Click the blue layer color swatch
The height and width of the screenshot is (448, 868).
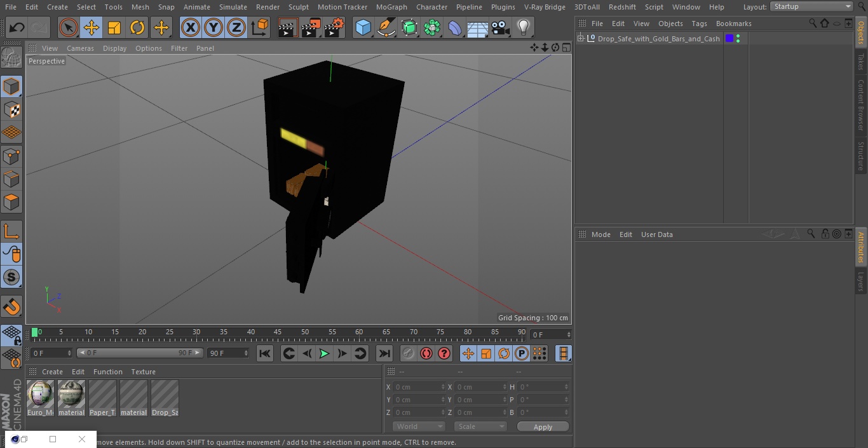(729, 39)
